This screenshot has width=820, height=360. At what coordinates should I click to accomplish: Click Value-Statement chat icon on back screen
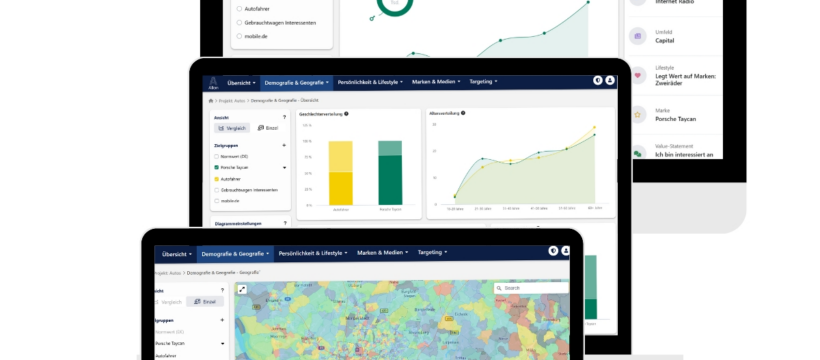(637, 153)
